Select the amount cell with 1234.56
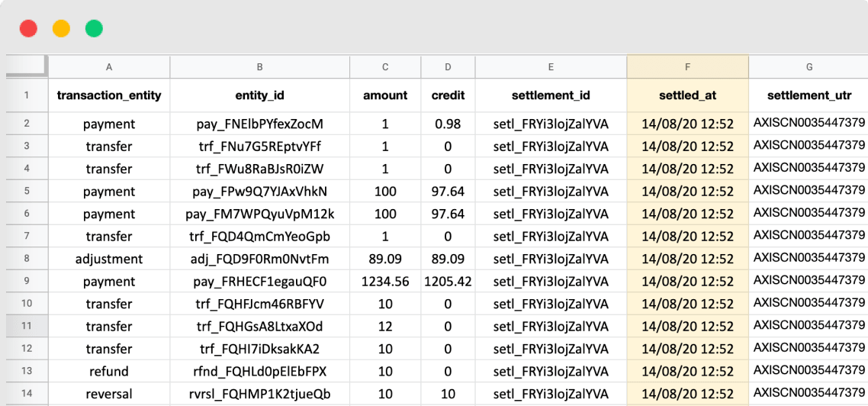This screenshot has width=868, height=406. click(x=385, y=282)
